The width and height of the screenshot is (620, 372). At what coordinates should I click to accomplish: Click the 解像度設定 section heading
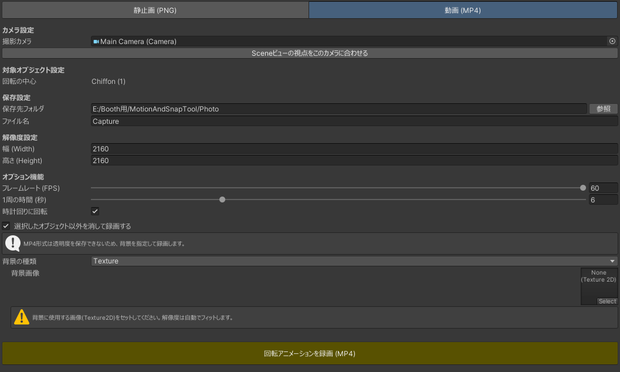click(20, 138)
